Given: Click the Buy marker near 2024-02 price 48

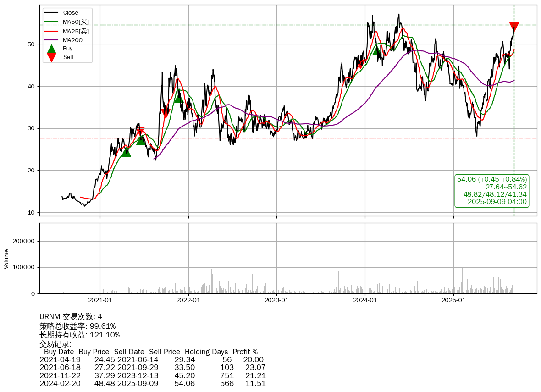Looking at the screenshot, I should point(377,50).
